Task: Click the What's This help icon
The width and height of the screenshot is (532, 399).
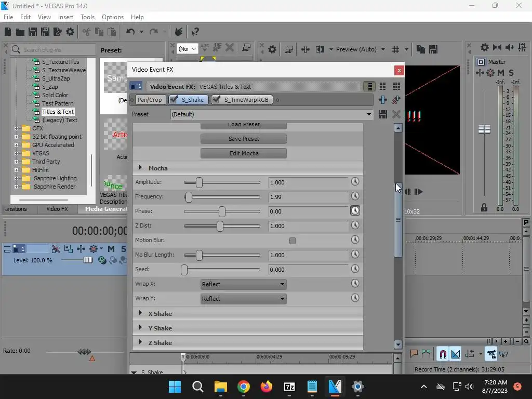Action: pos(195,32)
